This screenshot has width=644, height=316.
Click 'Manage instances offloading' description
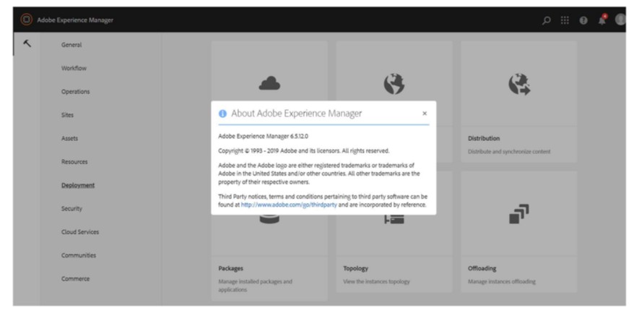(x=502, y=282)
